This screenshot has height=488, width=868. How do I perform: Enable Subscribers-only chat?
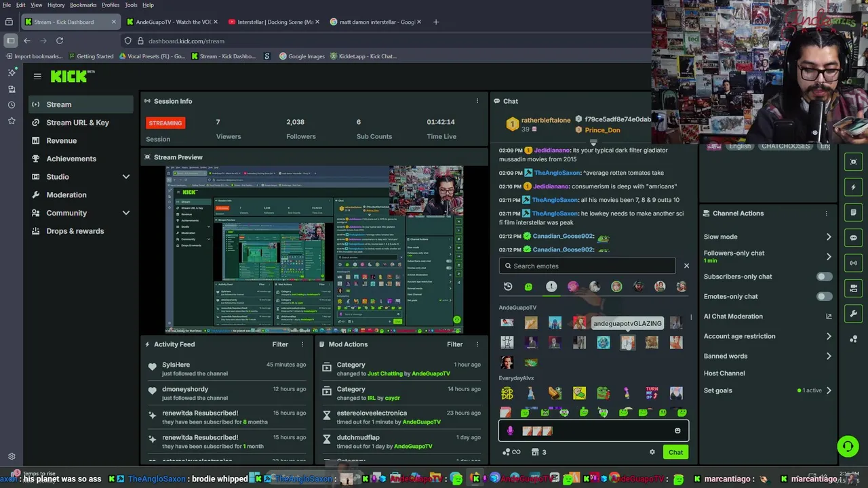coord(824,277)
